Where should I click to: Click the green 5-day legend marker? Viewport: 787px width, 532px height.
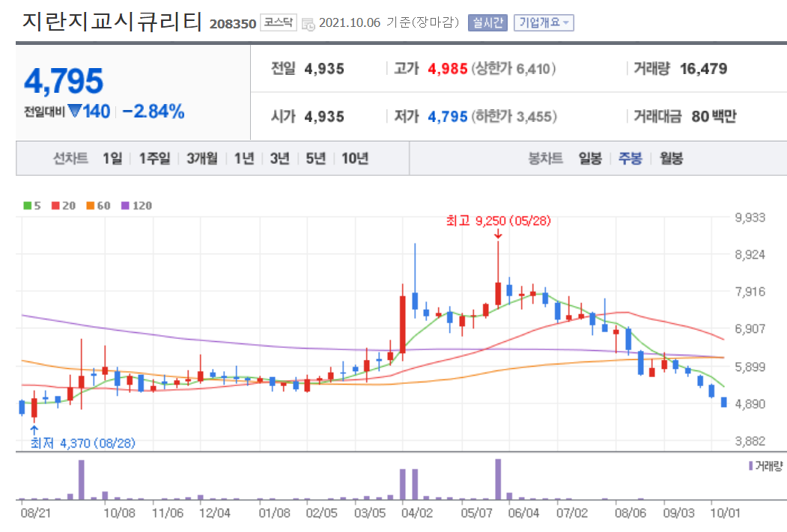[26, 205]
